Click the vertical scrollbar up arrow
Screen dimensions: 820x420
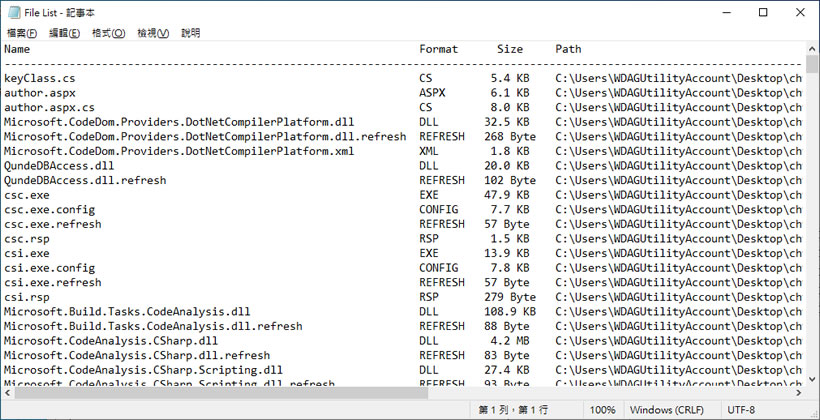pos(812,49)
